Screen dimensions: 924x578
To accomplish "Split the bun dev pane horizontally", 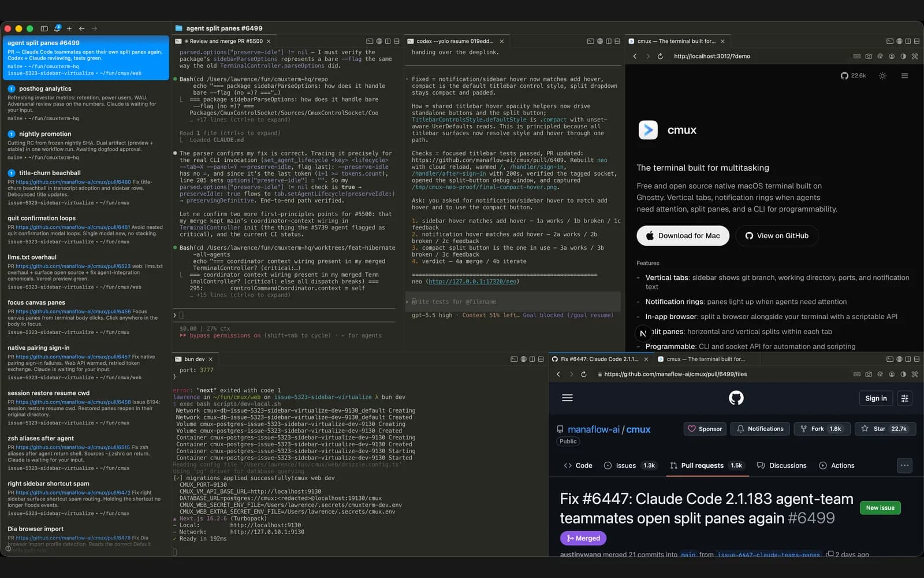I will pyautogui.click(x=541, y=360).
